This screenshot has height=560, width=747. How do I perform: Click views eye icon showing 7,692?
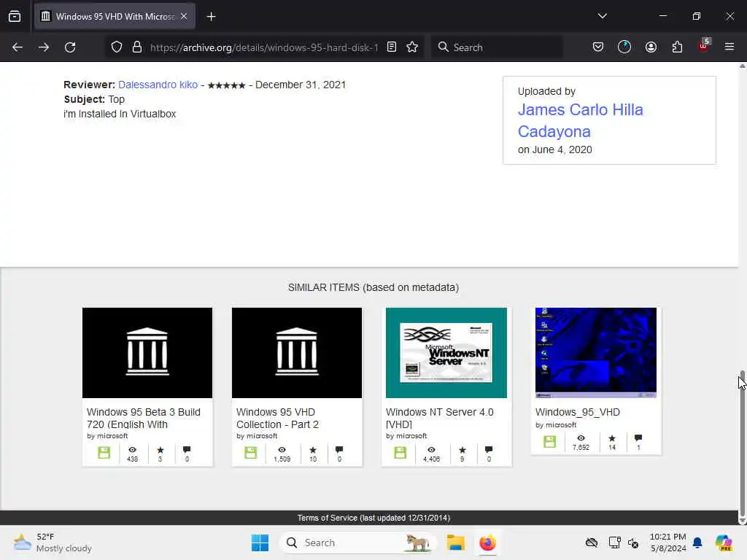(x=581, y=438)
